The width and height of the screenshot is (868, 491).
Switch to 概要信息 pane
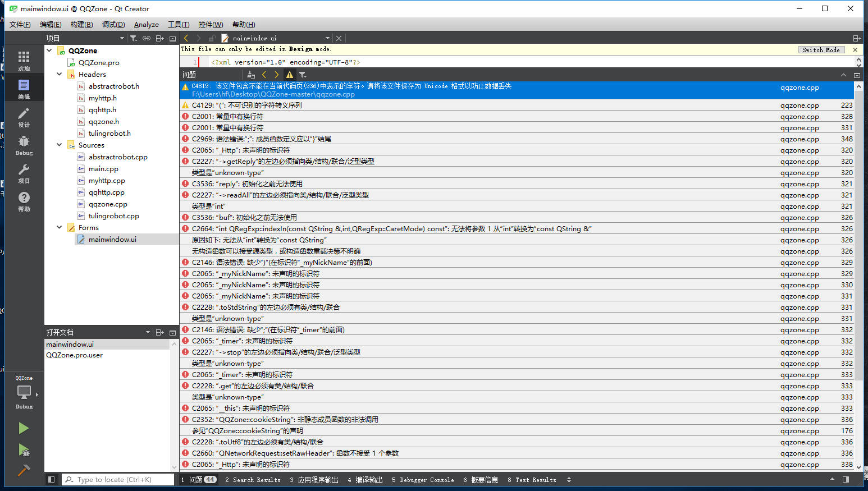[x=481, y=480]
